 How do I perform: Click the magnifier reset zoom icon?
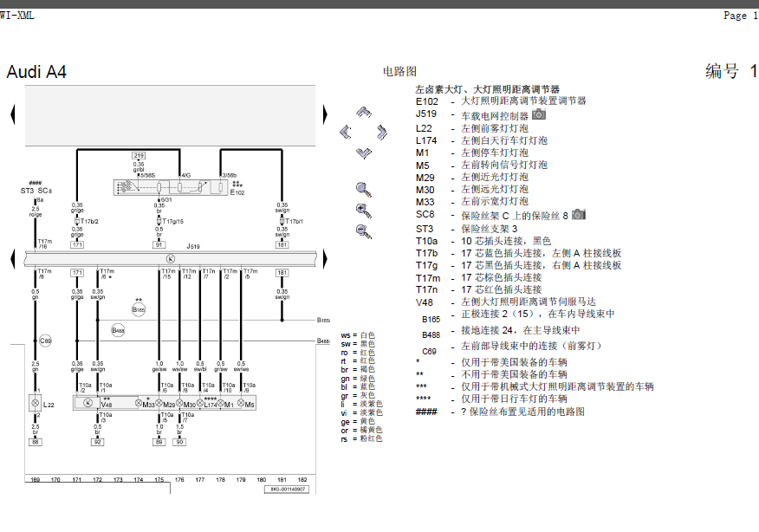pos(364,189)
